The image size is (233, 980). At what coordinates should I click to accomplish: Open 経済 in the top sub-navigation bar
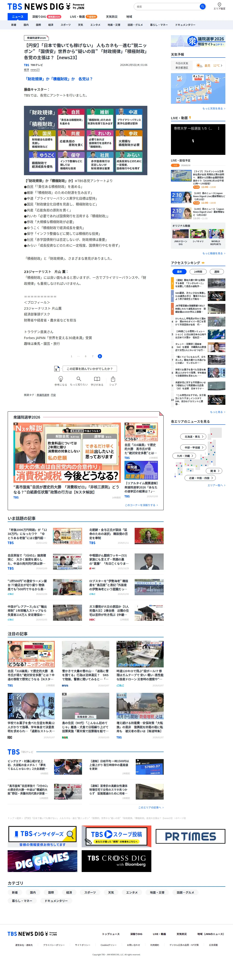pyautogui.click(x=51, y=25)
